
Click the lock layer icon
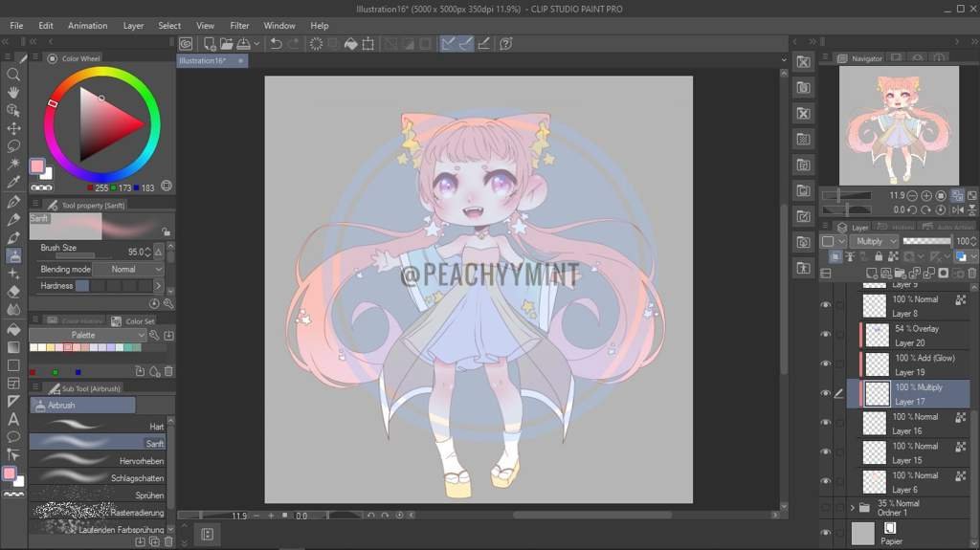click(879, 256)
